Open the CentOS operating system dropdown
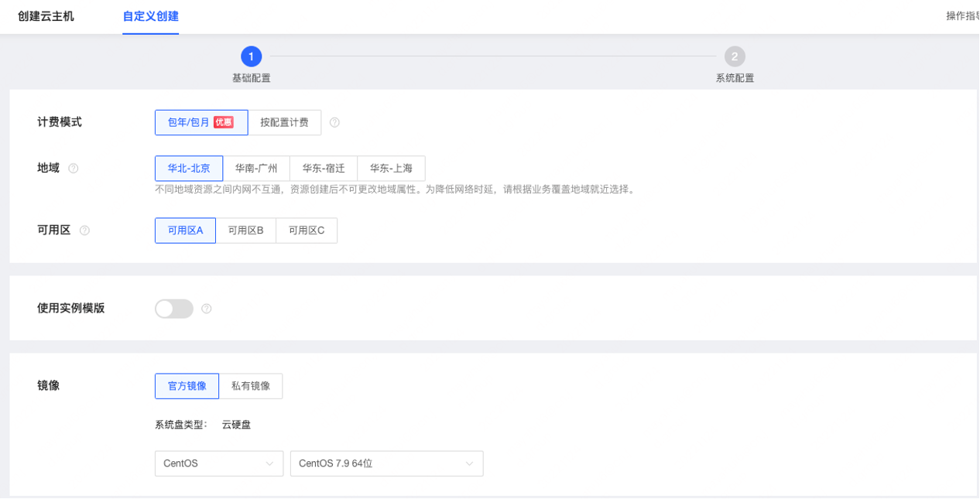This screenshot has width=980, height=499. pos(218,463)
